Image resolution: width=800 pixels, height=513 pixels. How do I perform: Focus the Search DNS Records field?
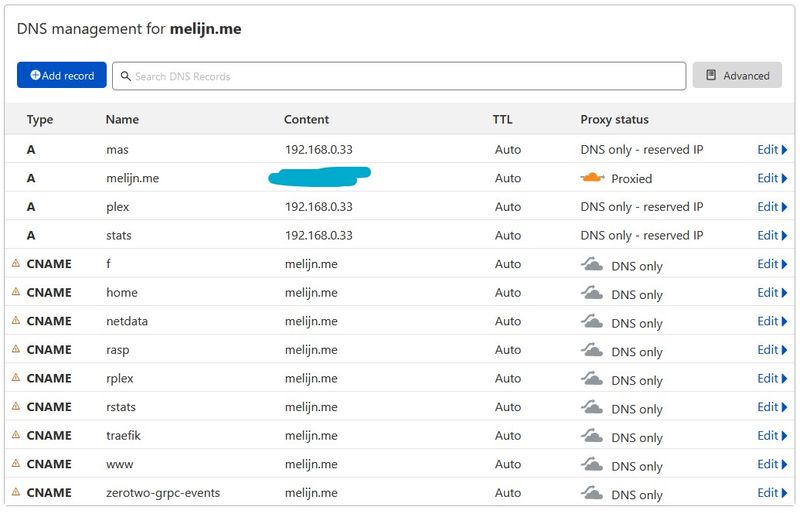[x=400, y=76]
